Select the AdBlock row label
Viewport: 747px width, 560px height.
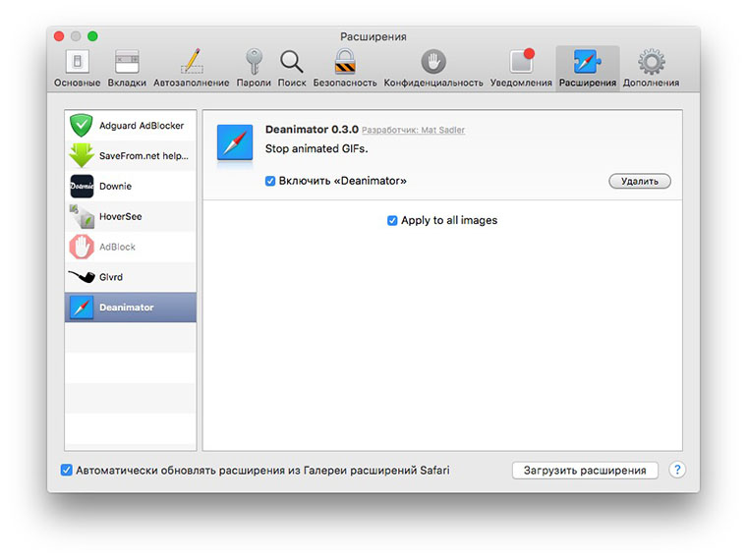tap(117, 247)
